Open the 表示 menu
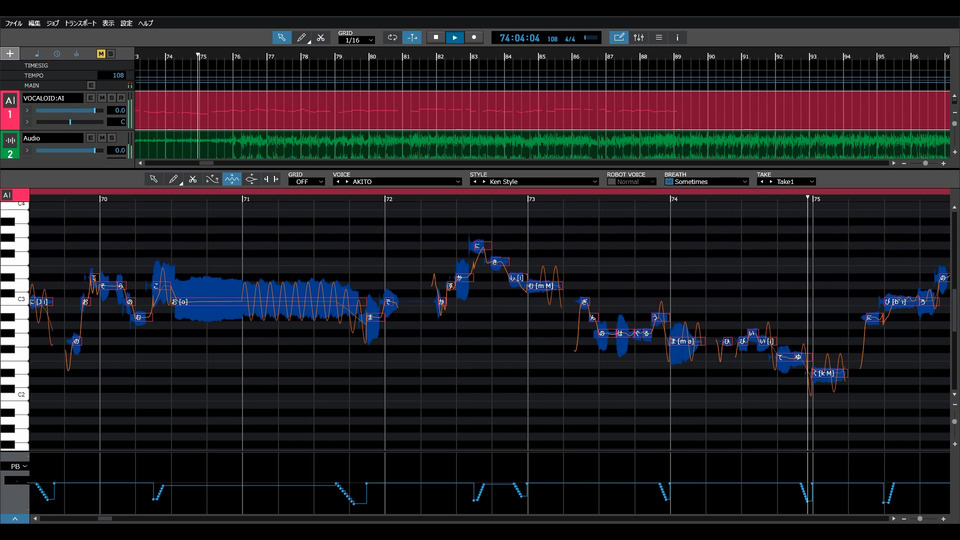 click(108, 23)
